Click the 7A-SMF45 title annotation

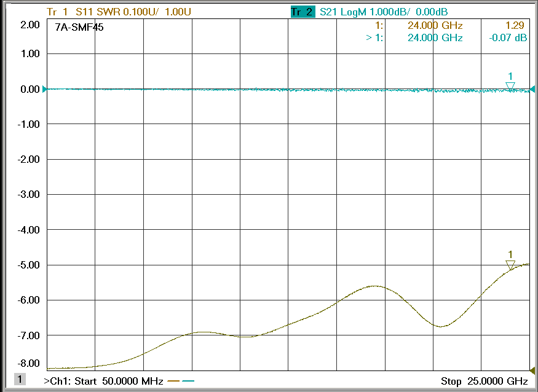pyautogui.click(x=79, y=27)
